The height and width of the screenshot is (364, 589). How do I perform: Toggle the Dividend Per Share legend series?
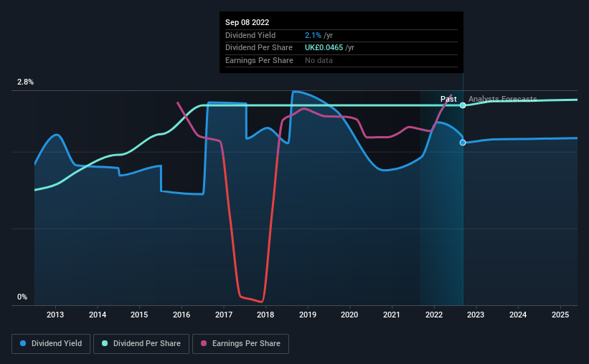[141, 344]
